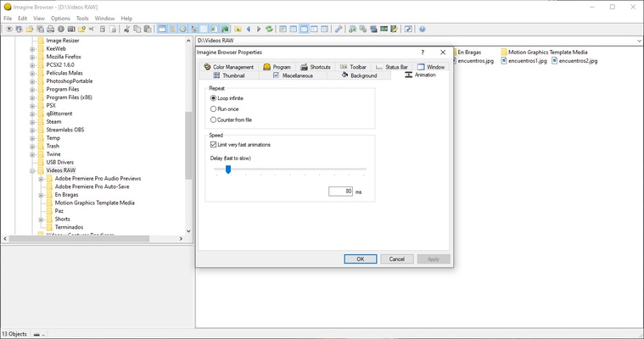The width and height of the screenshot is (644, 339).
Task: Click the green Refresh toolbar icon
Action: (x=269, y=29)
